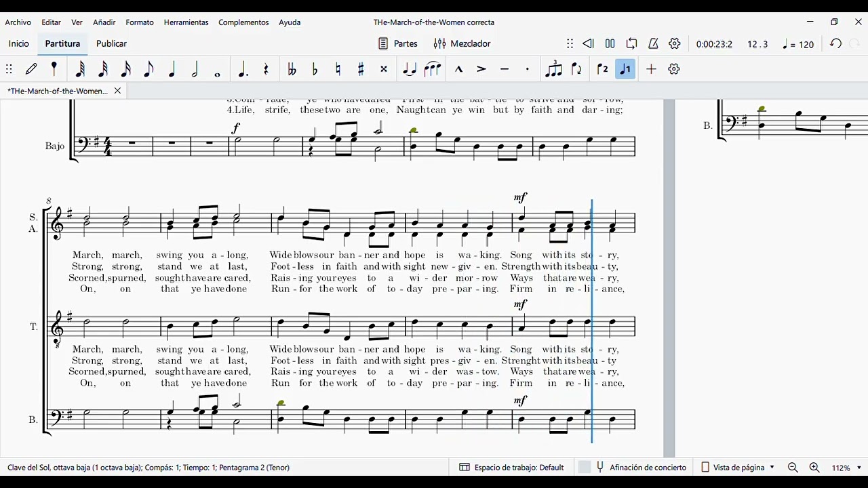Toggle the metronome
This screenshot has width=868, height=488.
click(653, 43)
